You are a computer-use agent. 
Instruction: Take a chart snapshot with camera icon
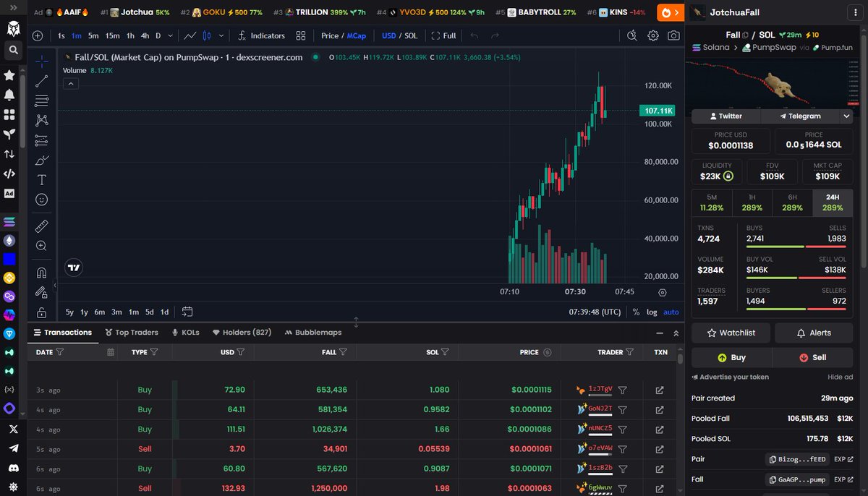coord(673,35)
